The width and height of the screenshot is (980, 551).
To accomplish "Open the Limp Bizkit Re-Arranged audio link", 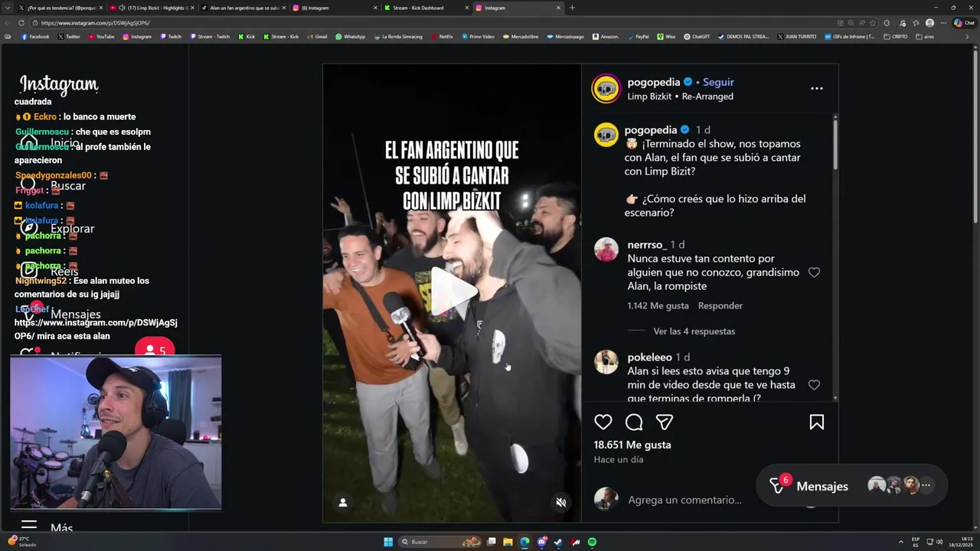I will (680, 96).
